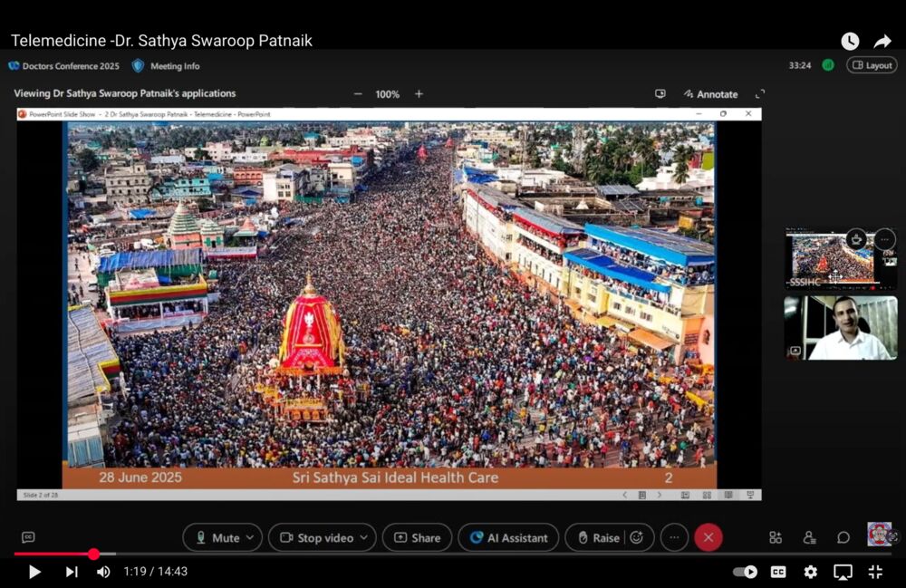This screenshot has height=588, width=906.
Task: Open the Apps panel icon
Action: pos(776,538)
